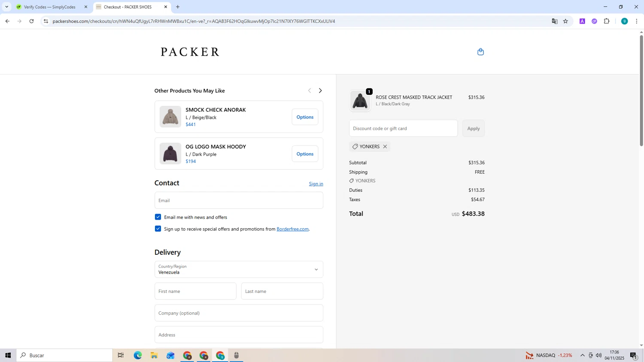Click the browser back arrow

pyautogui.click(x=7, y=21)
